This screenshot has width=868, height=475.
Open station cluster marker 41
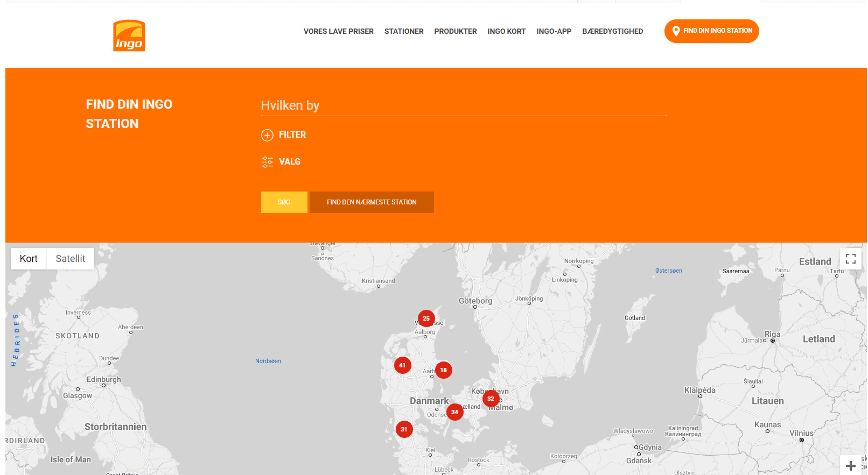coord(403,365)
